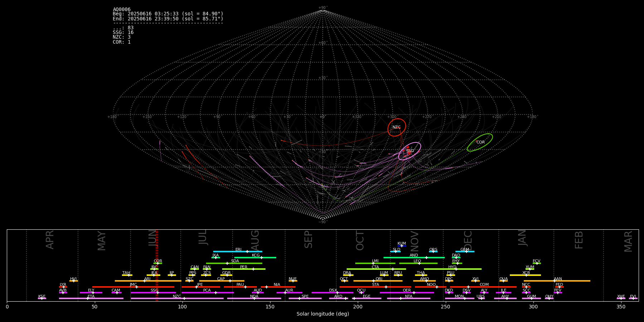644x322 pixels.
Task: Click the COM shower bar
Action: (x=483, y=287)
